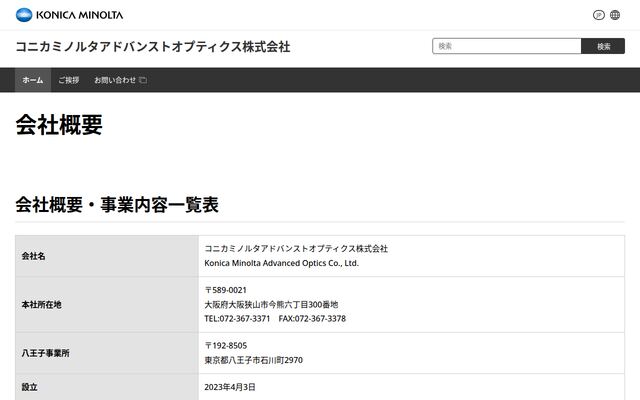
Task: Click the 八王子事業所 row header
Action: 107,353
